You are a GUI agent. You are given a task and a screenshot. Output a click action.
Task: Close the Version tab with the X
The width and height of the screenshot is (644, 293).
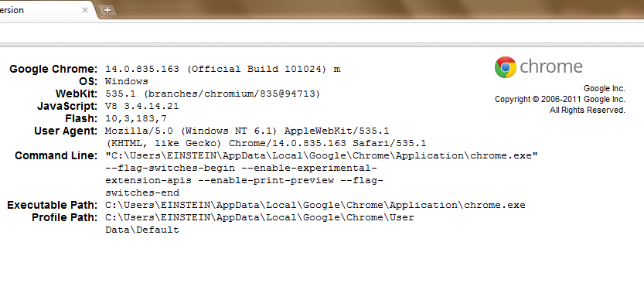[x=84, y=10]
